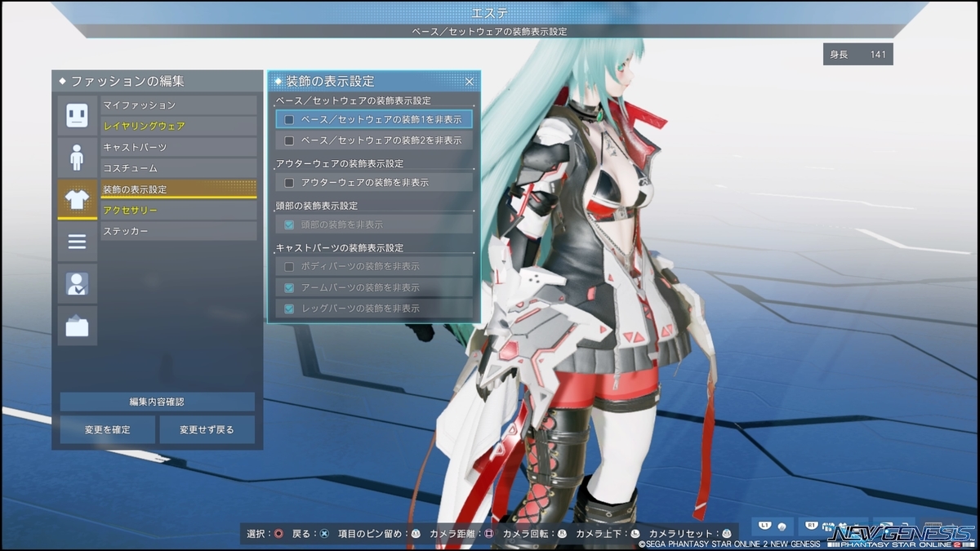The height and width of the screenshot is (551, 980).
Task: Click the ファッションの編集 panel header
Action: 158,81
